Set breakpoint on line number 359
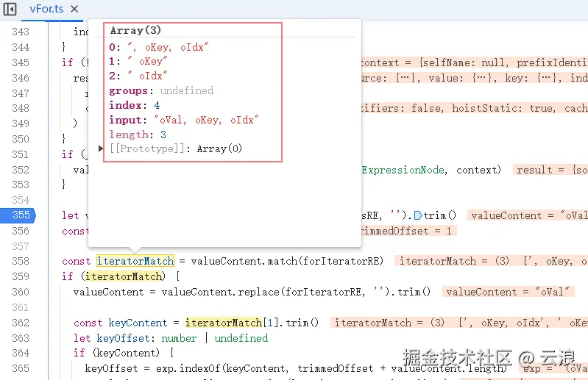The width and height of the screenshot is (588, 380). coord(21,276)
